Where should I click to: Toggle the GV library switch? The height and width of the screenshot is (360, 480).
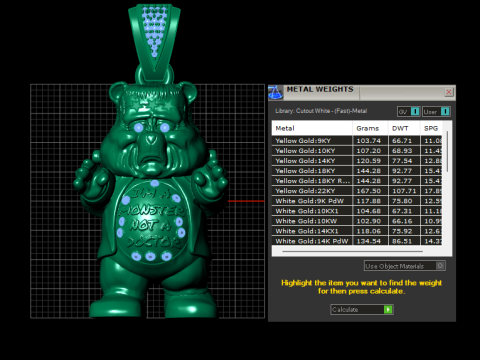click(x=409, y=112)
